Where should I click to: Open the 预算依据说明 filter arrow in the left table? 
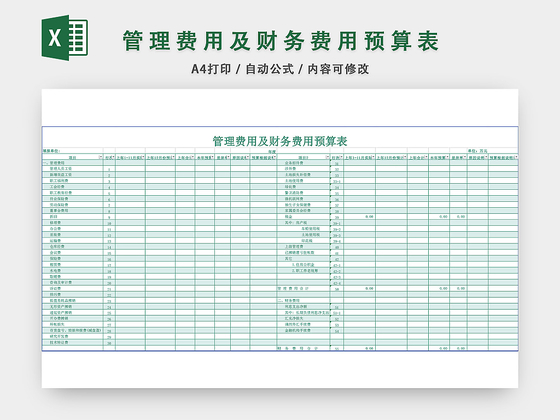tap(275, 158)
